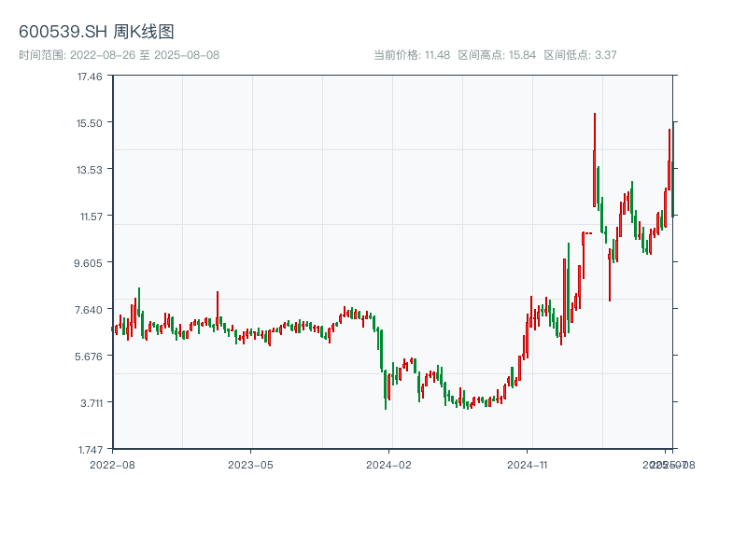Click the 2022-08 x-axis date label
Viewport: 747px width, 560px height.
(x=112, y=464)
